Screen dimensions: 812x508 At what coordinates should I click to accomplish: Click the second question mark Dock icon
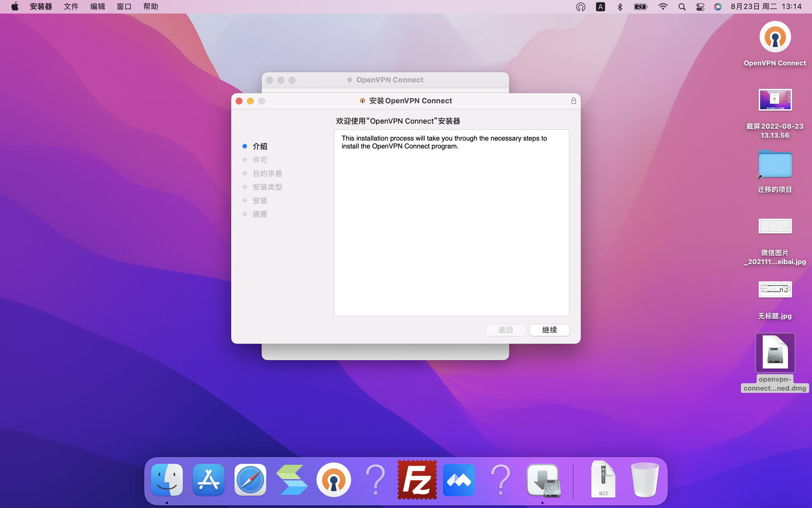[x=501, y=480]
